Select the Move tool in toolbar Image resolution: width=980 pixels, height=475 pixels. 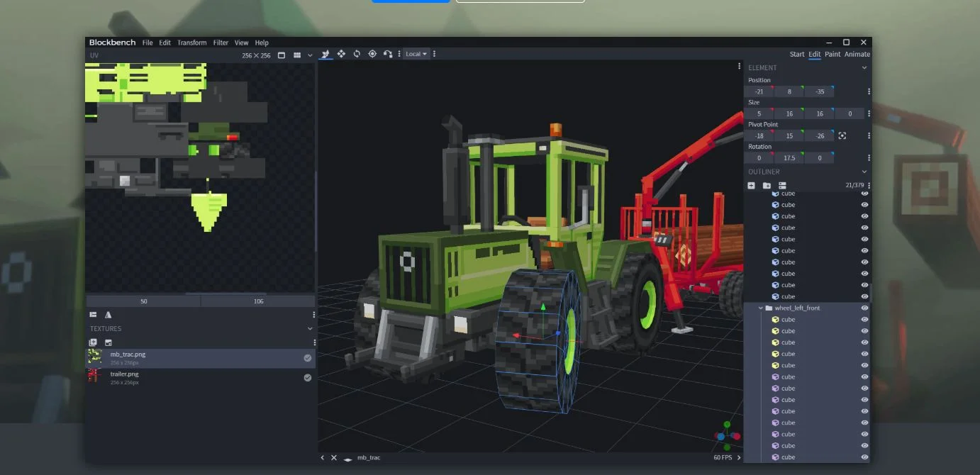pos(325,54)
